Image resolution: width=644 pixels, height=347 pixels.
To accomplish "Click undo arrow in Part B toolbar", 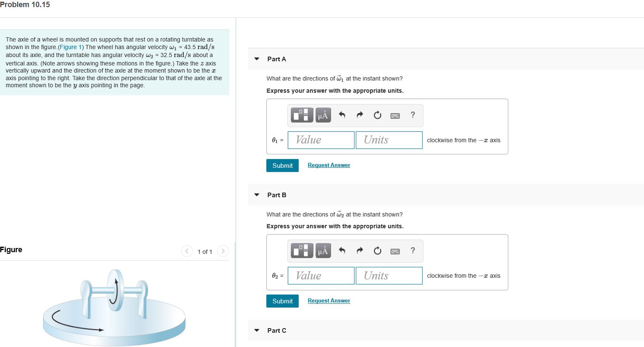I will (x=342, y=250).
